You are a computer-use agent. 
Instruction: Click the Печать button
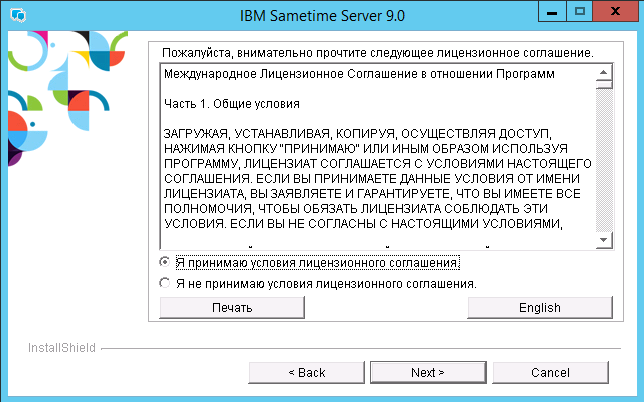pyautogui.click(x=232, y=308)
